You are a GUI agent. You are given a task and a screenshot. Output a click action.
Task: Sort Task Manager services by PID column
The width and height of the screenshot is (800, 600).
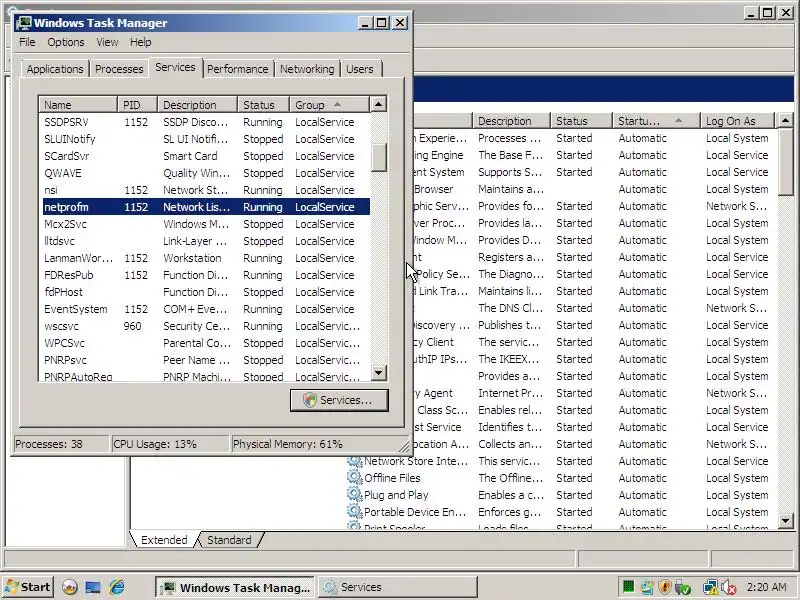pyautogui.click(x=137, y=105)
